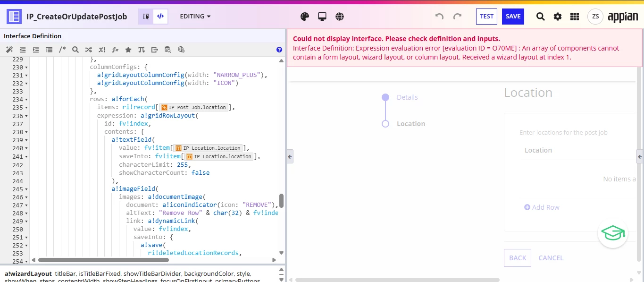Open the interface object icon menu
Screen dimensions: 644x282
[x=14, y=17]
